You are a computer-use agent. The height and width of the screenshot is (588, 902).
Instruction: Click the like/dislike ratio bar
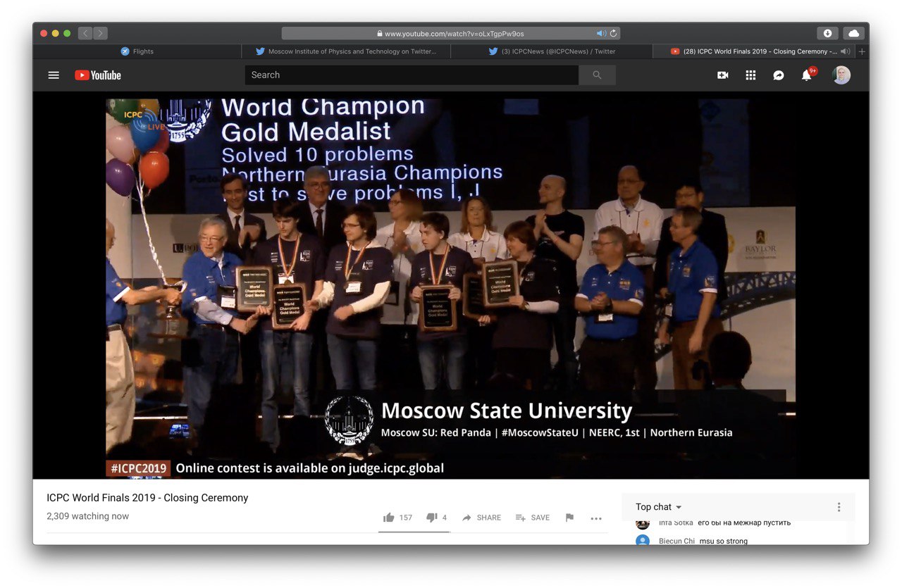tap(414, 532)
